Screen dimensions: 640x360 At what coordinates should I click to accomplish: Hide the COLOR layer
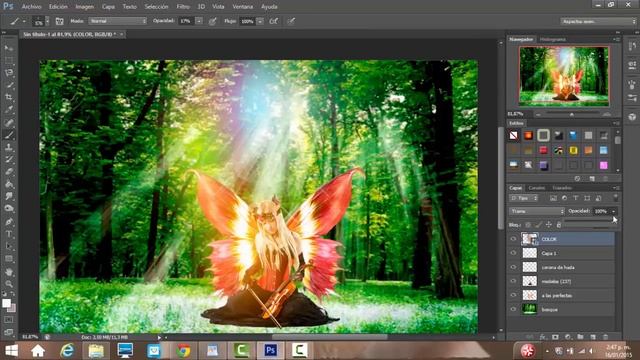tap(513, 239)
